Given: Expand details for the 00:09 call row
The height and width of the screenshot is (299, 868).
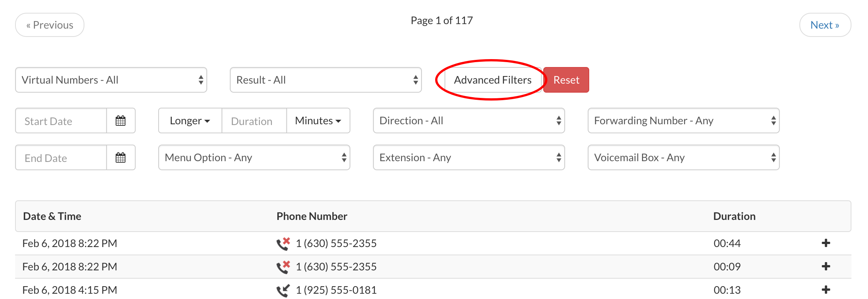Looking at the screenshot, I should tap(826, 266).
